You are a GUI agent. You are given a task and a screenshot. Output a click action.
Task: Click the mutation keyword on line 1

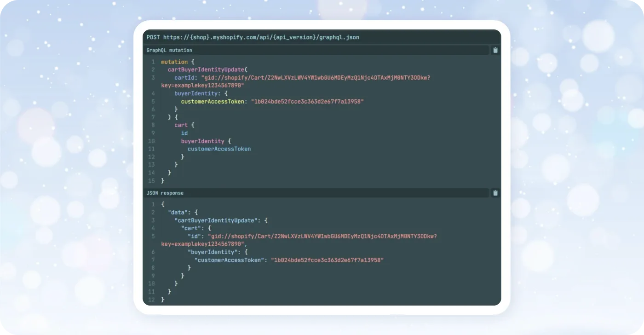tap(174, 62)
